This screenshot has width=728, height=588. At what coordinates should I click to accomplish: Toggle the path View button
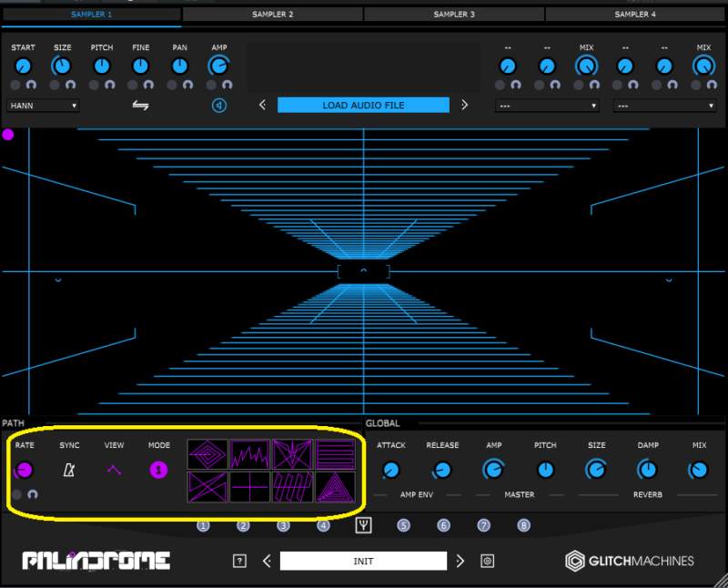[114, 470]
